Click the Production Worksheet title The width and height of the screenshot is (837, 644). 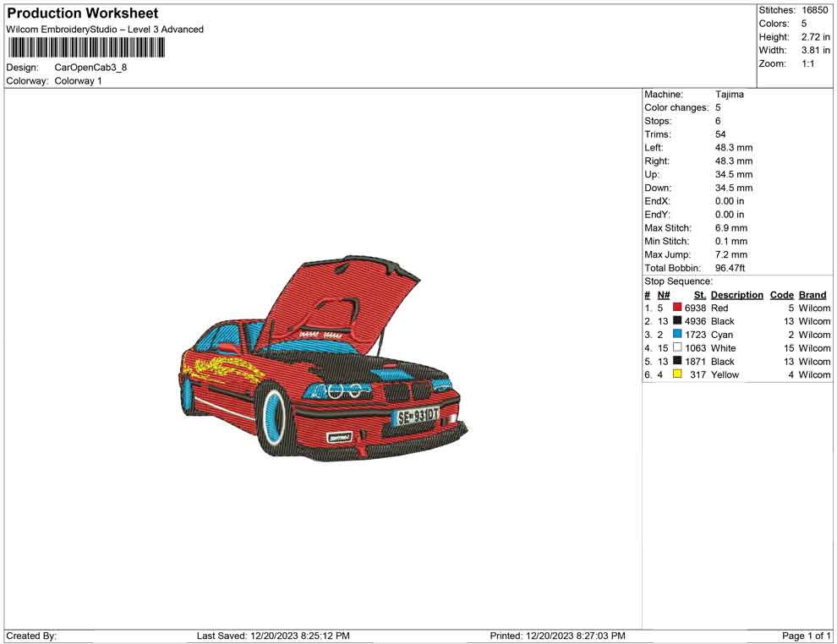(82, 14)
